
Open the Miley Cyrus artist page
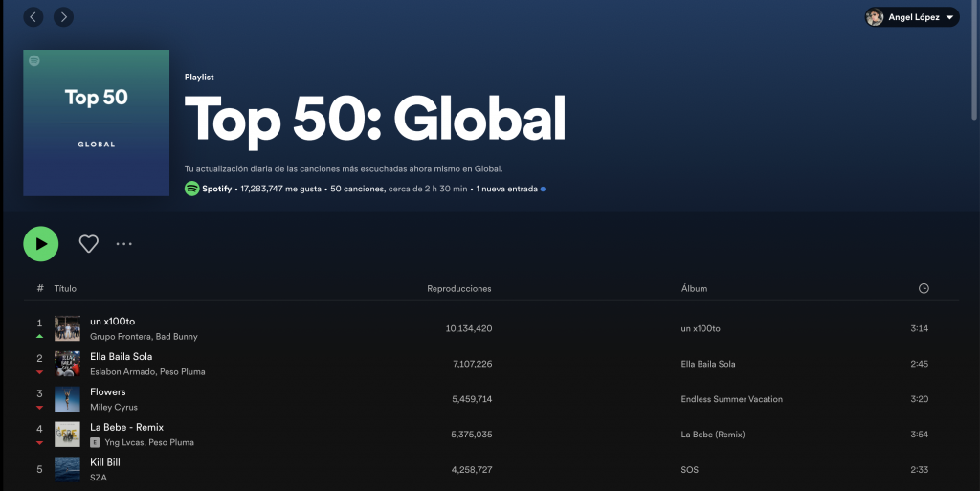click(114, 407)
